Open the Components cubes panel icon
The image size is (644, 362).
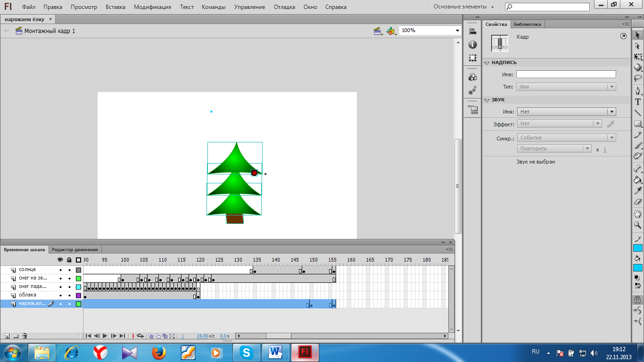472,77
